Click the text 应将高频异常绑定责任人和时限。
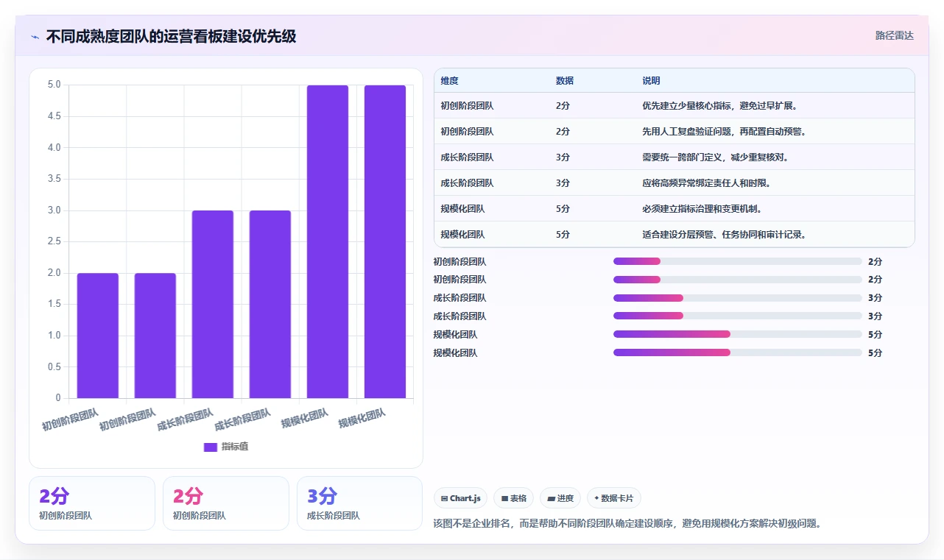Image resolution: width=944 pixels, height=560 pixels. (x=707, y=183)
